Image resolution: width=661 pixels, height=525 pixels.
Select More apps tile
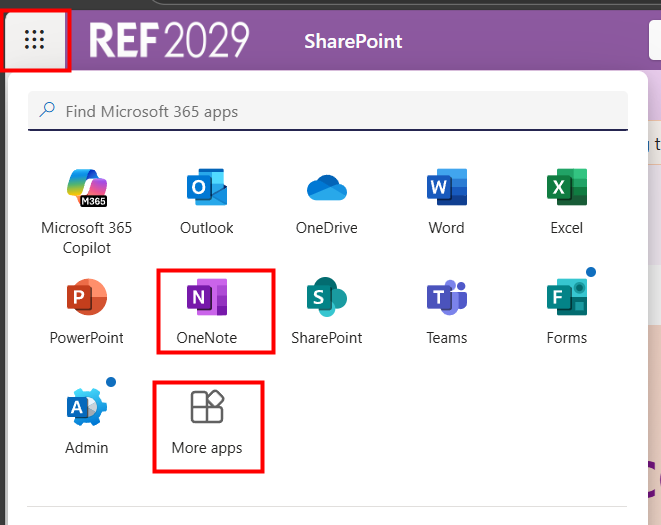point(207,422)
